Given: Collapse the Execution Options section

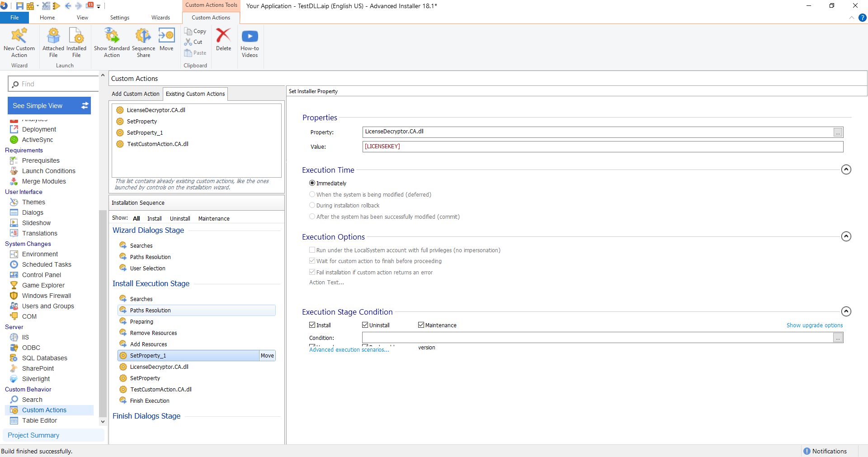Looking at the screenshot, I should (x=846, y=236).
